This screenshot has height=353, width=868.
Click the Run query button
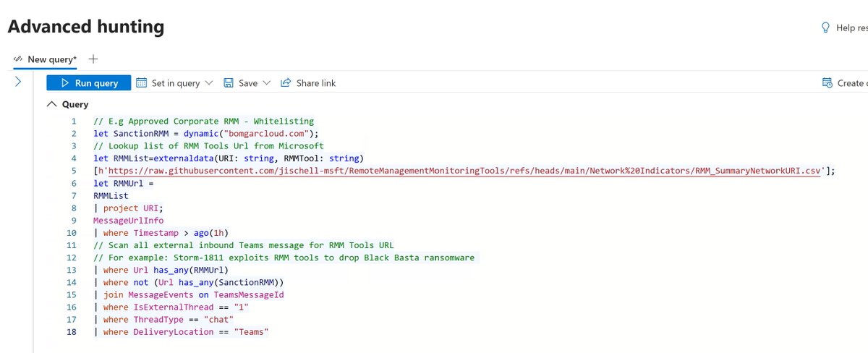88,82
